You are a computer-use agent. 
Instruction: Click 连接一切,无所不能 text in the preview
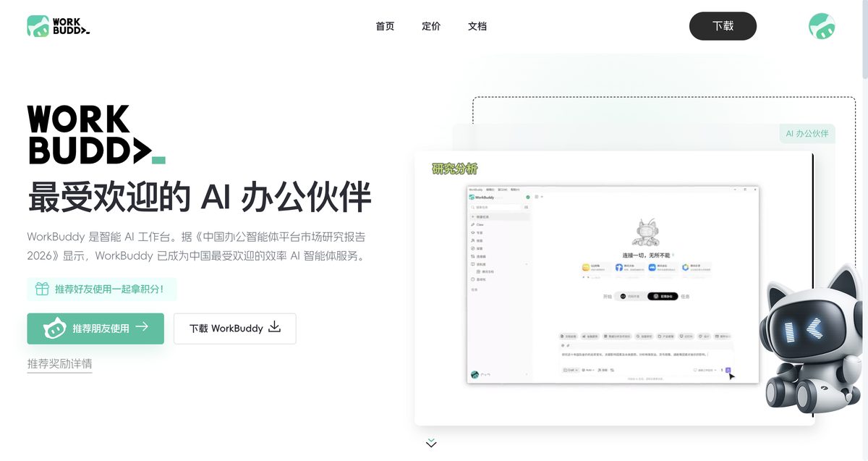[646, 255]
